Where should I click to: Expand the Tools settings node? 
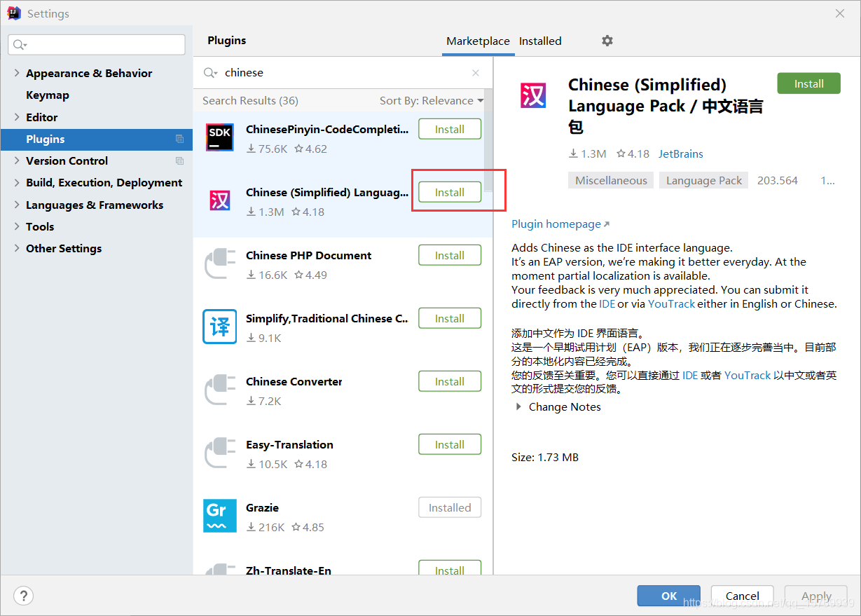point(17,226)
